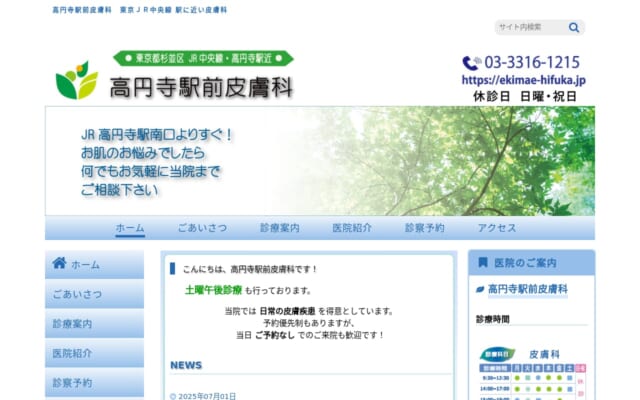The height and width of the screenshot is (400, 640).
Task: Click the 診療時間 heading in right panel
Action: 493,319
